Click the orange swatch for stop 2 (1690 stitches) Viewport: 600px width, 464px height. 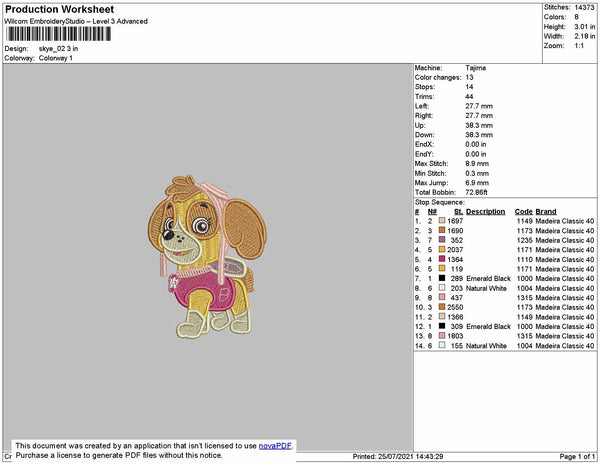(x=442, y=230)
